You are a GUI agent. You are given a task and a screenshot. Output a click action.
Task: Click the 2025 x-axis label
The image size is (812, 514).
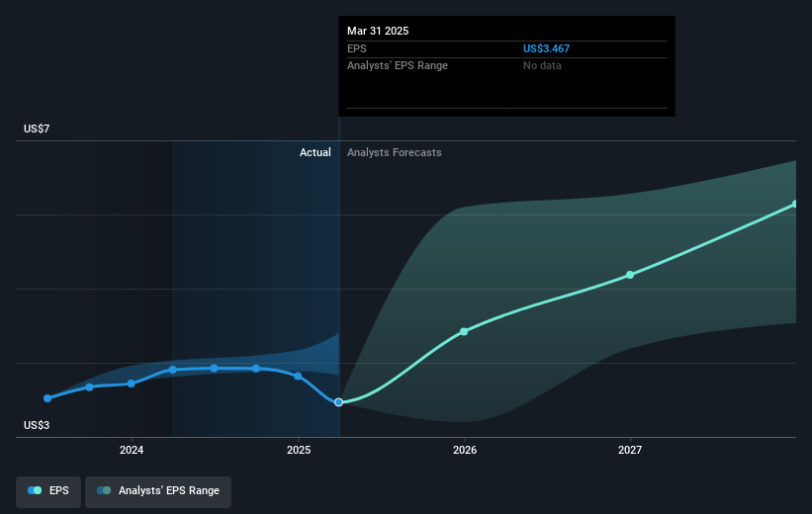tap(299, 450)
